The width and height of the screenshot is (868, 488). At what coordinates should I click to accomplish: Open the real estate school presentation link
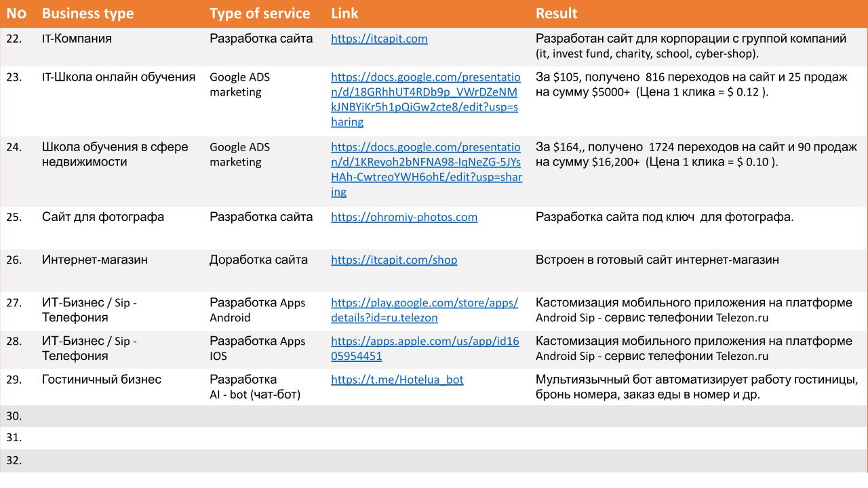(426, 169)
